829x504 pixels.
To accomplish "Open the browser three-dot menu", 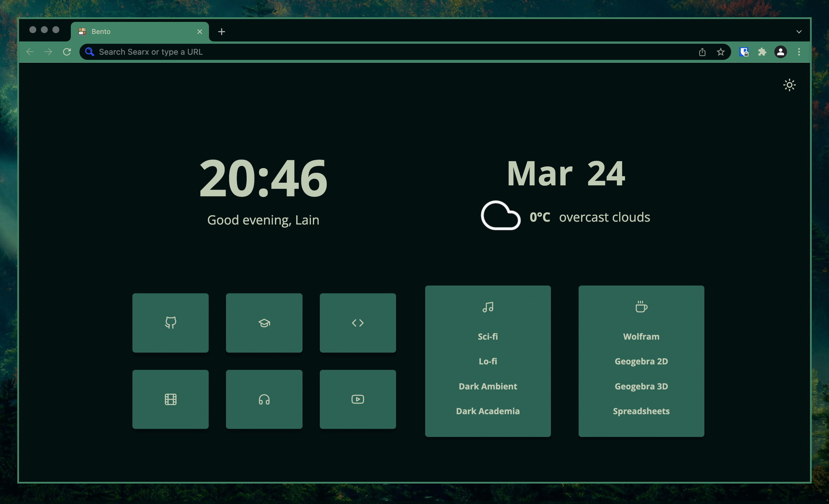I will pos(799,52).
